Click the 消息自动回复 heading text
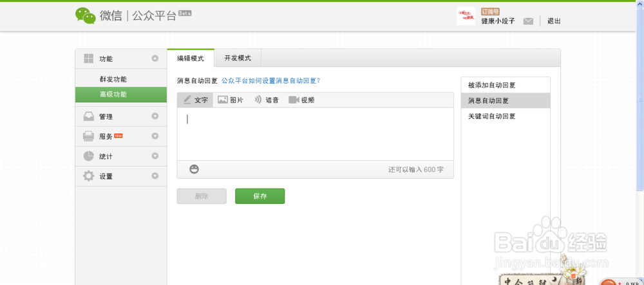This screenshot has height=285, width=644. 197,81
